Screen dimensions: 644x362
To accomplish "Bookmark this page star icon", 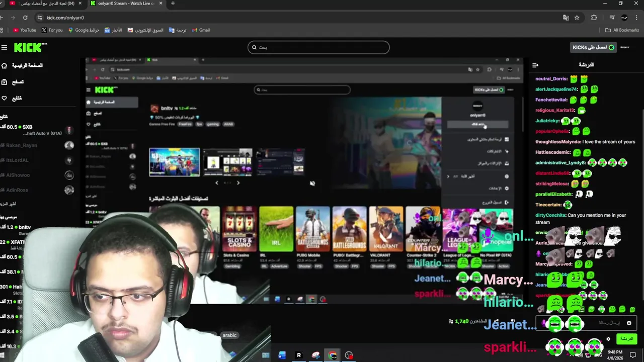I will point(577,18).
